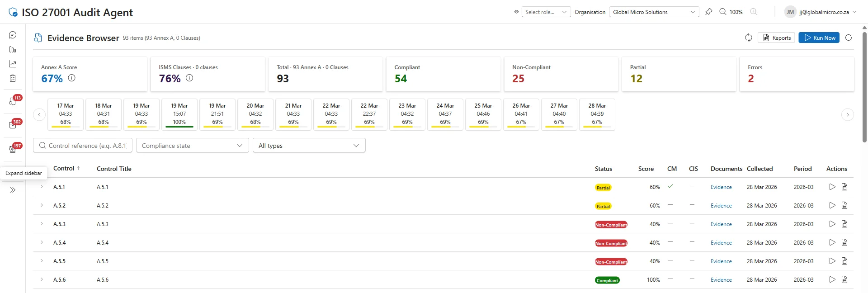Select the 22 Mar 22:37 run

point(369,114)
